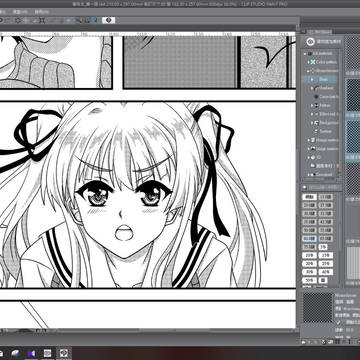Screen dimensions: 360x360
Task: Open the Effect and feeling folder
Action: (328, 114)
